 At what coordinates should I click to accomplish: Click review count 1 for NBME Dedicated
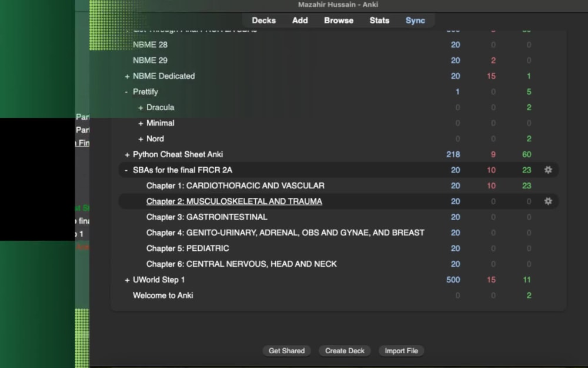529,76
